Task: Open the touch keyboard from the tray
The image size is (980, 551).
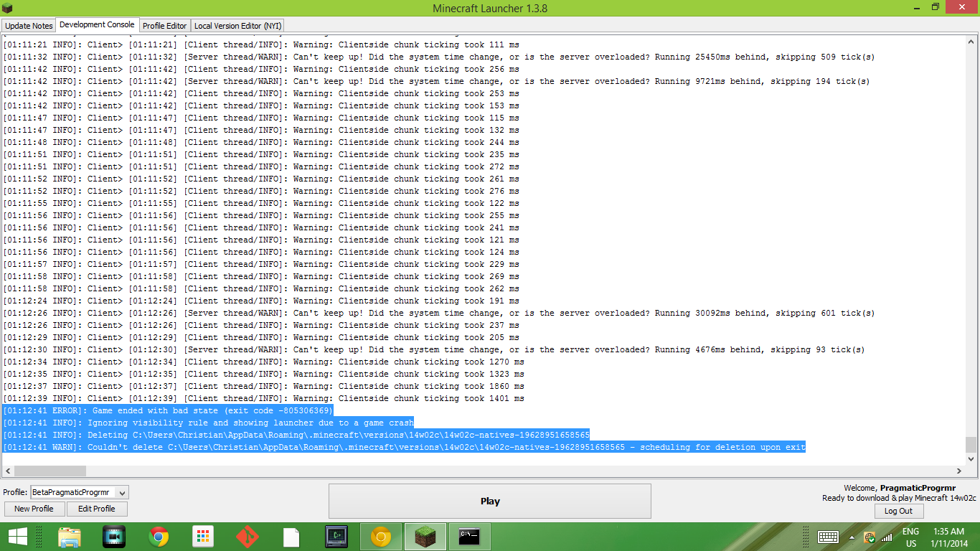Action: [829, 537]
